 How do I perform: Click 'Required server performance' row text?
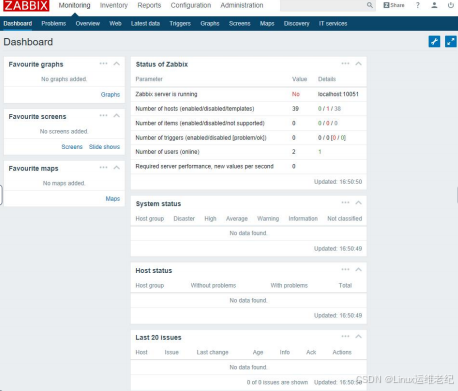tap(204, 166)
